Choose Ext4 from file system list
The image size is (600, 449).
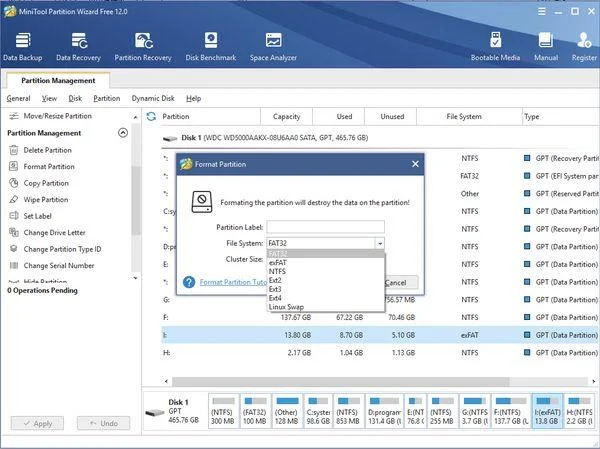(326, 298)
